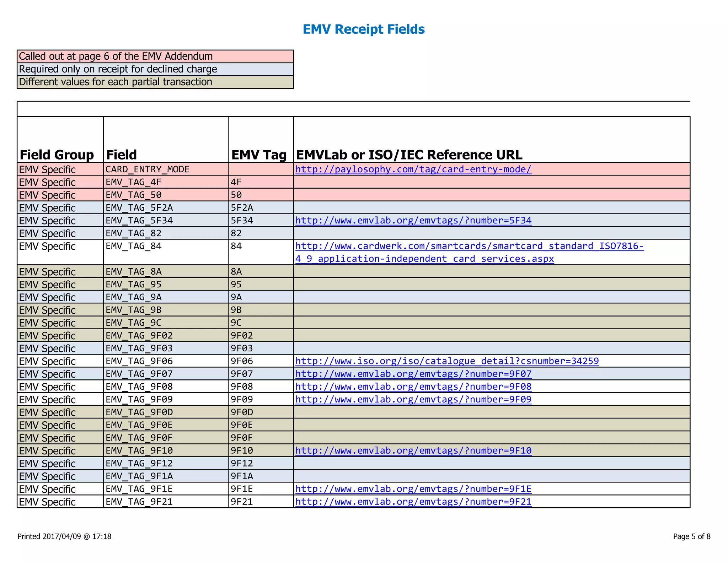Click the EMV Tag column header
Image resolution: width=728 pixels, height=562 pixels.
tap(259, 155)
